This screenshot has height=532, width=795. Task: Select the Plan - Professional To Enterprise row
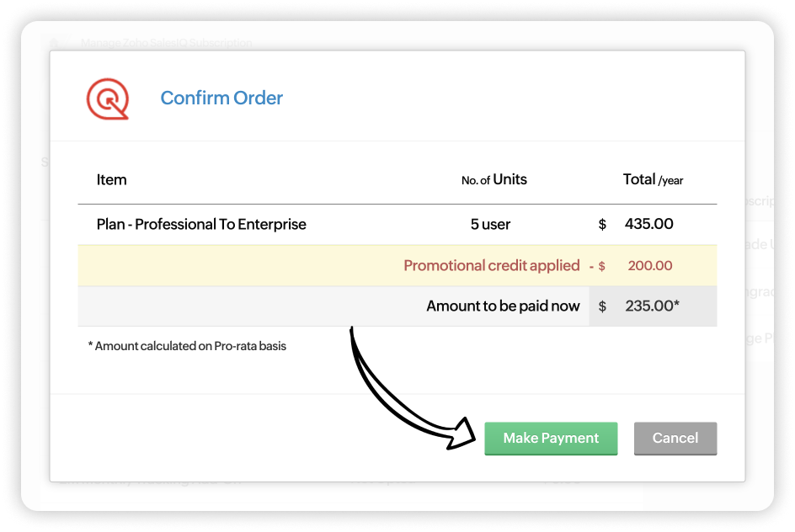[x=201, y=225]
